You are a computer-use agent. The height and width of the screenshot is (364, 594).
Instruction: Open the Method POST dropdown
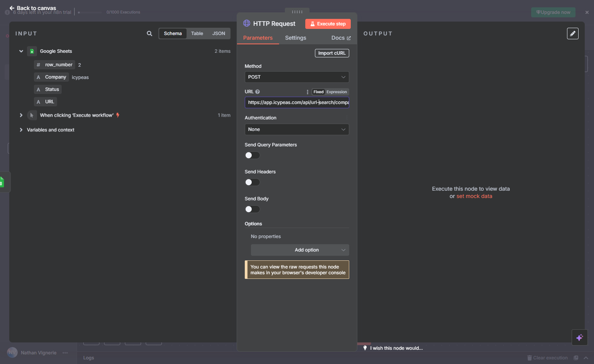297,77
